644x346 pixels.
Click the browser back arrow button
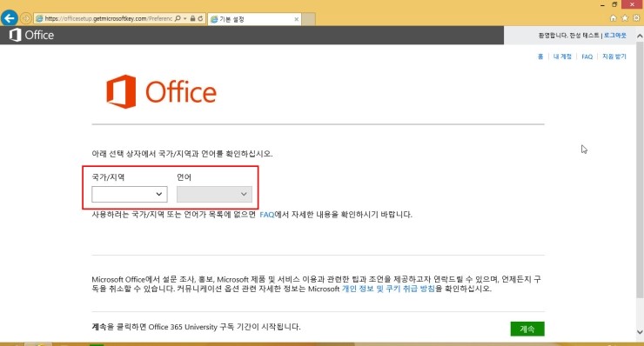(x=10, y=18)
